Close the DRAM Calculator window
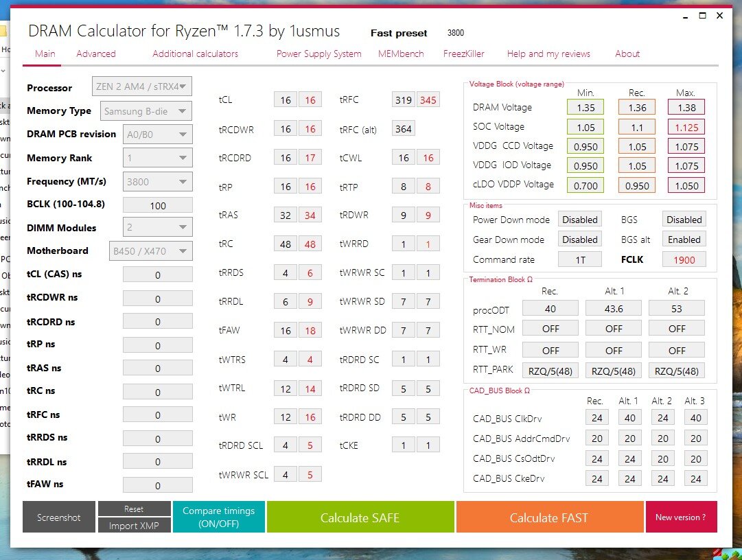 (720, 16)
